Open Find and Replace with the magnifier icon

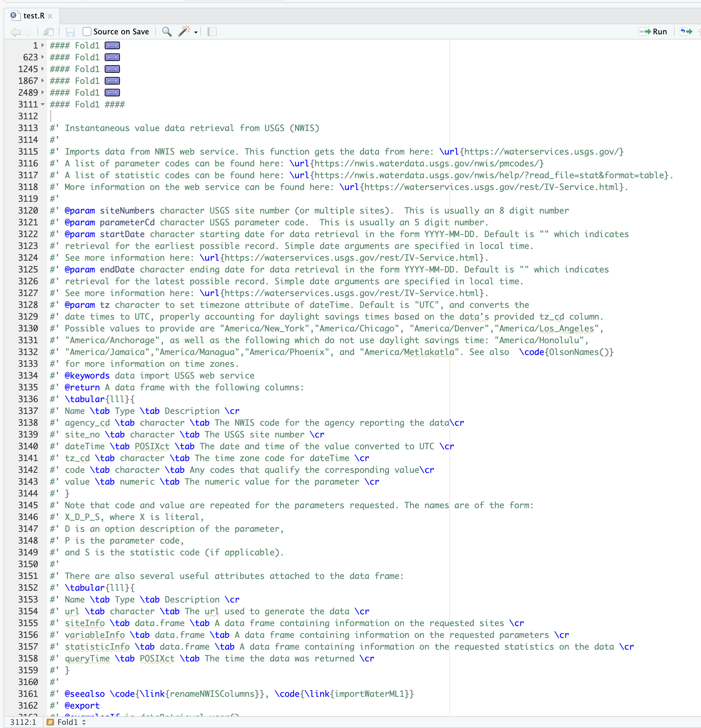[x=166, y=32]
